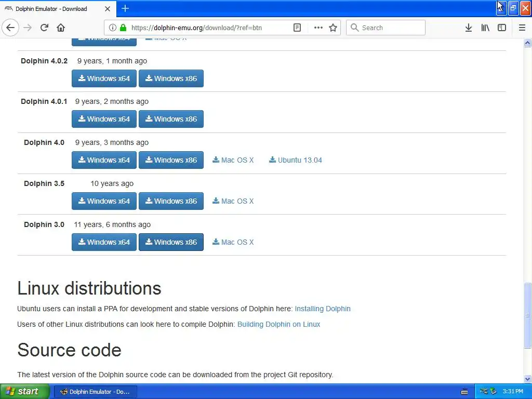Download Dolphin 3.5 for Mac OS X
The height and width of the screenshot is (399, 532).
pyautogui.click(x=233, y=201)
